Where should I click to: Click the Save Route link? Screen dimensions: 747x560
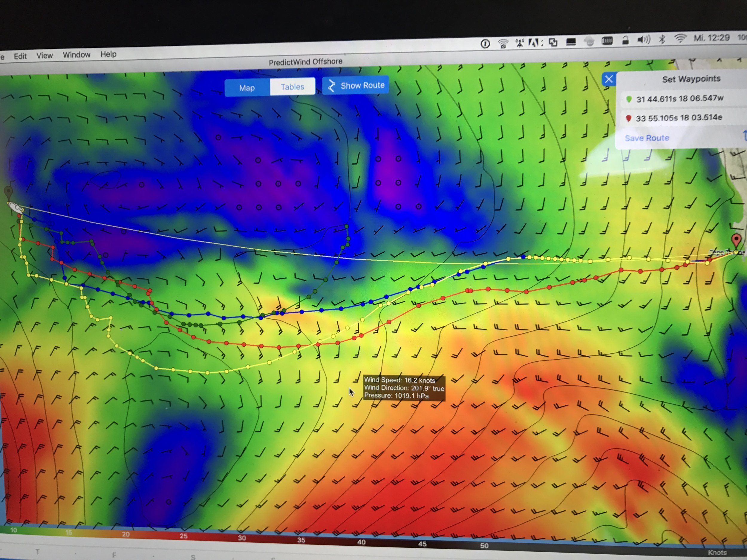(x=647, y=138)
